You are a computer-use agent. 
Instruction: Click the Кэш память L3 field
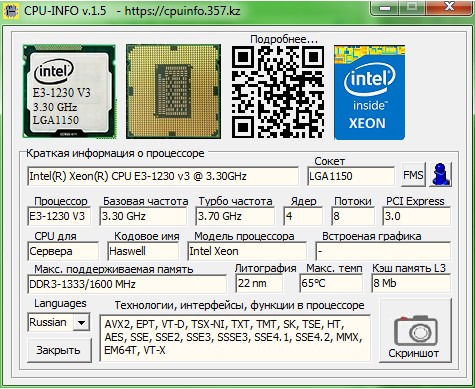(411, 283)
